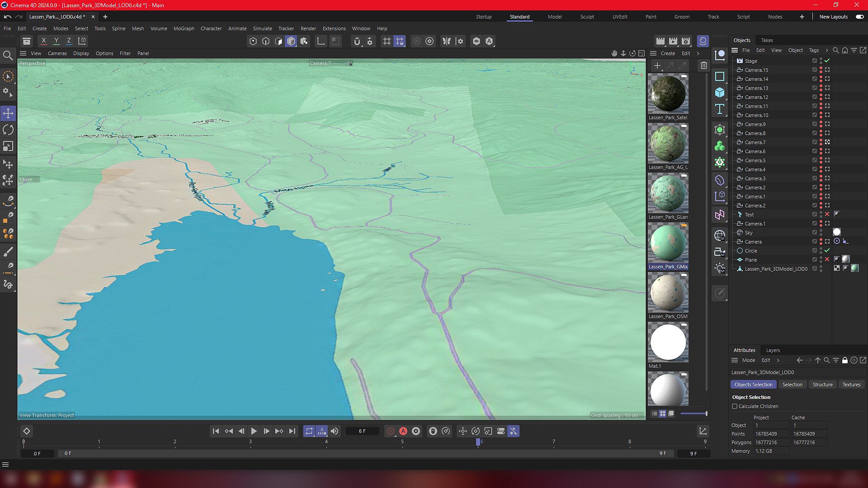
Task: Open the Objects manager hamburger menu
Action: 735,50
